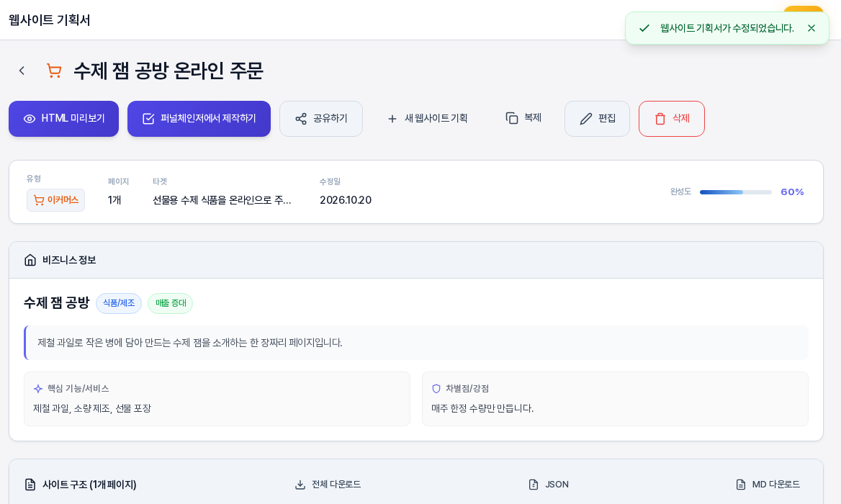Go back using the left chevron arrow
The image size is (841, 504).
(x=22, y=71)
